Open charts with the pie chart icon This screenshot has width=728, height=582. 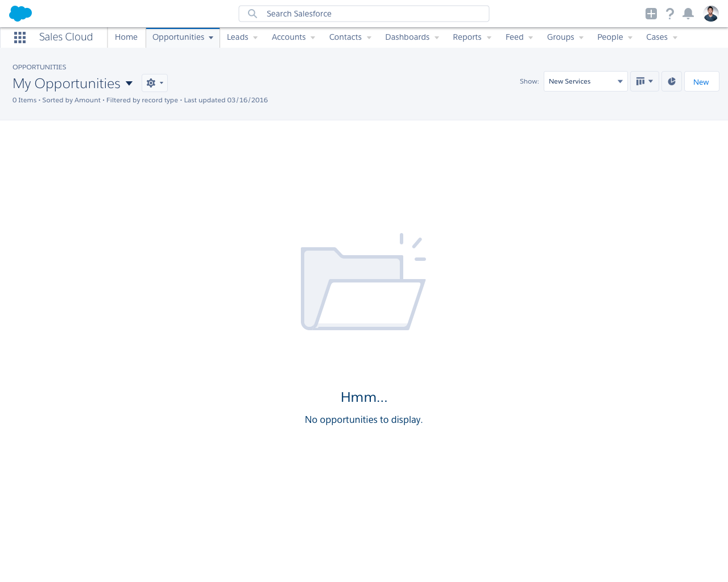[672, 81]
